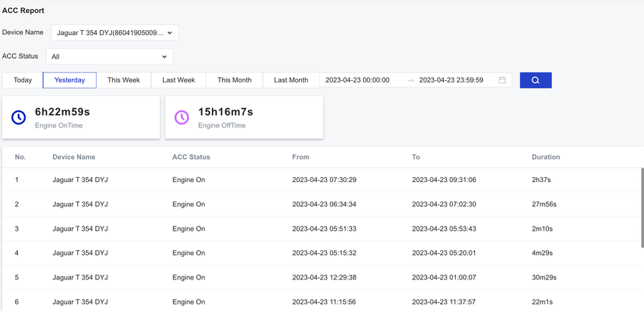
Task: Expand the Device Name dropdown
Action: pos(114,32)
